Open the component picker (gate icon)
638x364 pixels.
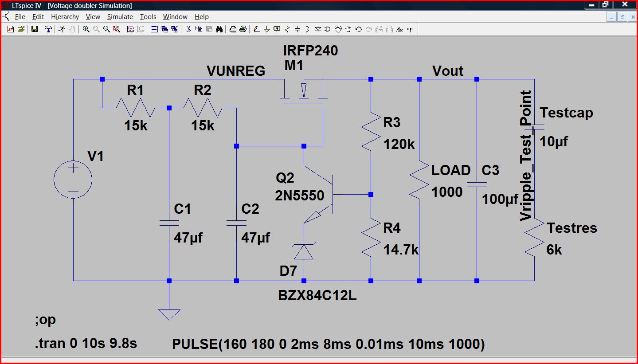coord(328,29)
